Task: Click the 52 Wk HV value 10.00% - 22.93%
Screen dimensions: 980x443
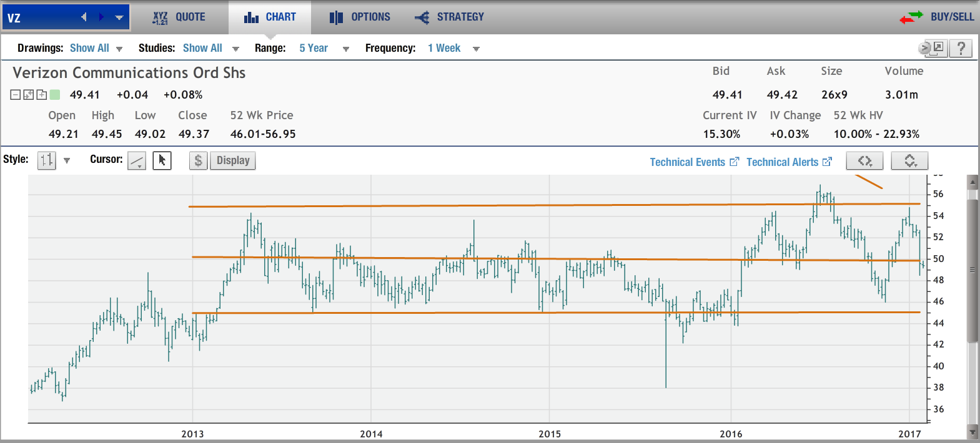Action: 876,134
